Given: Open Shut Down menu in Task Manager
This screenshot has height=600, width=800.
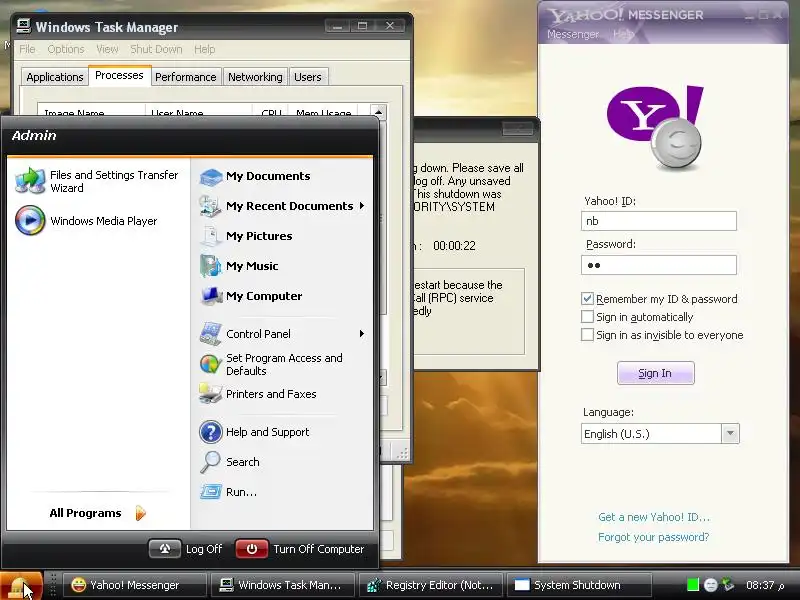Looking at the screenshot, I should tap(156, 49).
